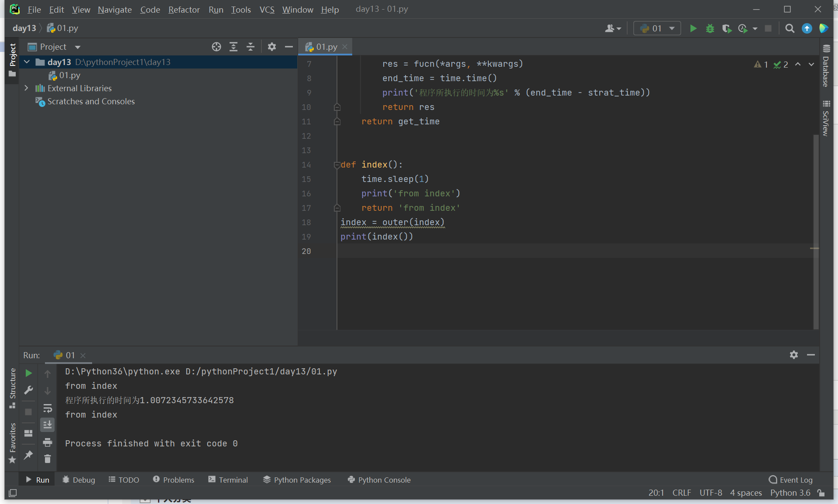Image resolution: width=838 pixels, height=504 pixels.
Task: Open the Refactor menu
Action: click(x=184, y=10)
